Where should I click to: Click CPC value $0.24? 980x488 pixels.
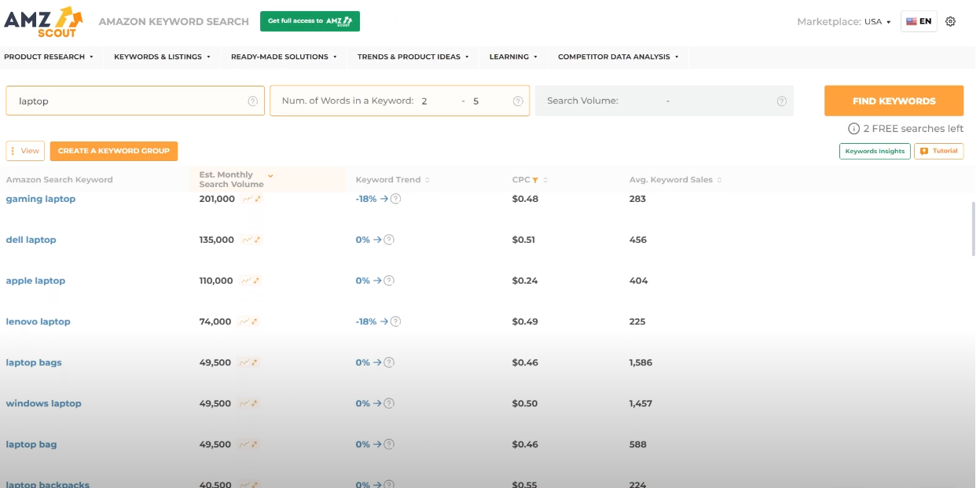tap(525, 281)
